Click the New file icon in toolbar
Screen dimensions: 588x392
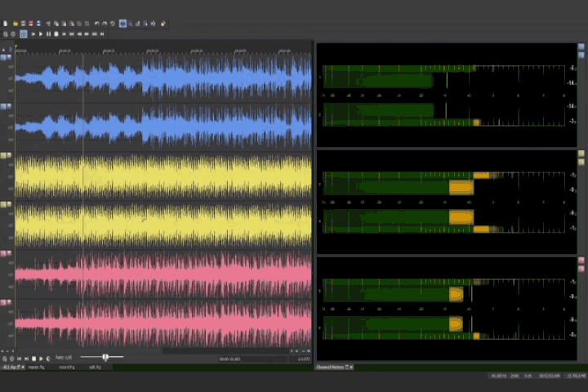coord(6,24)
